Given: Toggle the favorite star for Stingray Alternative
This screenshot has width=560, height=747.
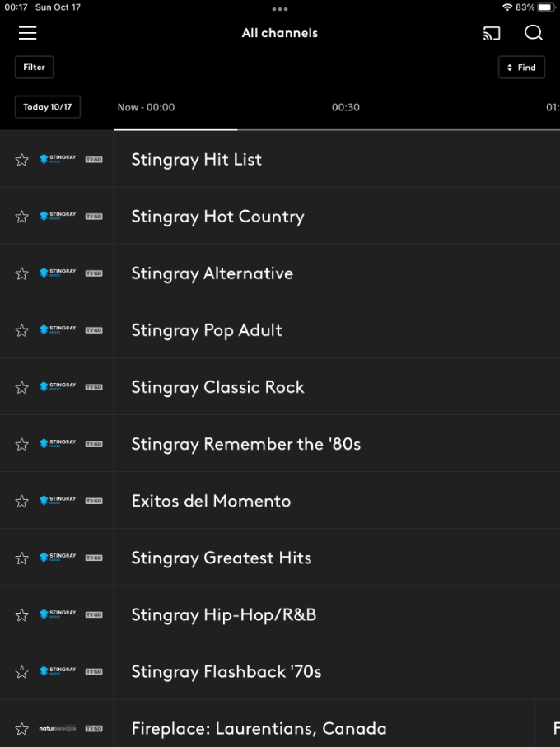Looking at the screenshot, I should 22,273.
